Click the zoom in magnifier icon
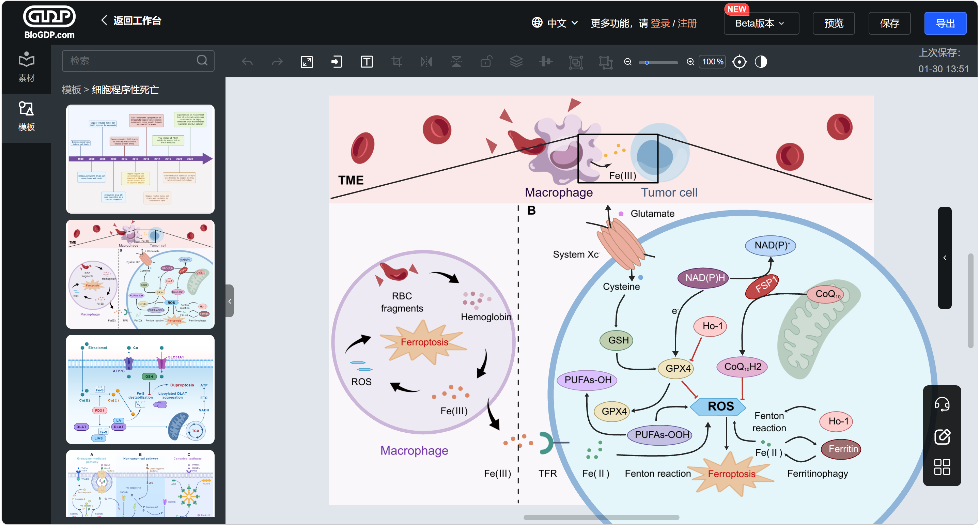 pyautogui.click(x=690, y=62)
